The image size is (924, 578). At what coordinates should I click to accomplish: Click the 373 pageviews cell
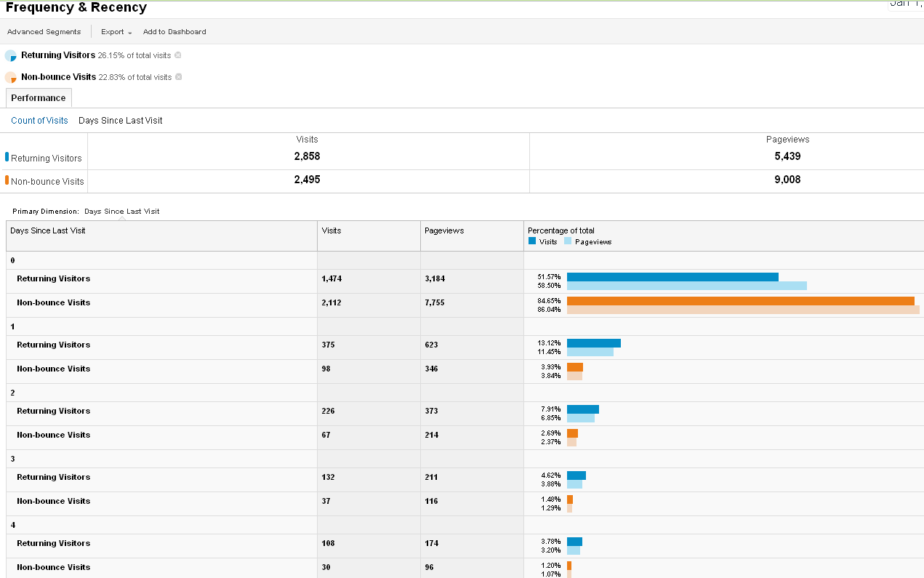tap(431, 411)
